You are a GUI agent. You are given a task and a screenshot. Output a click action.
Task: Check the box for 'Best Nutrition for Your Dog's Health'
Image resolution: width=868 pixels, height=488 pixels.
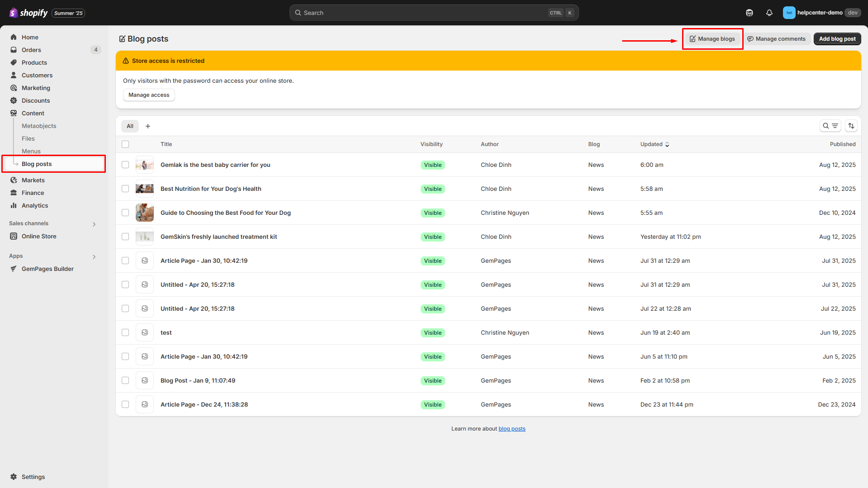tap(125, 189)
